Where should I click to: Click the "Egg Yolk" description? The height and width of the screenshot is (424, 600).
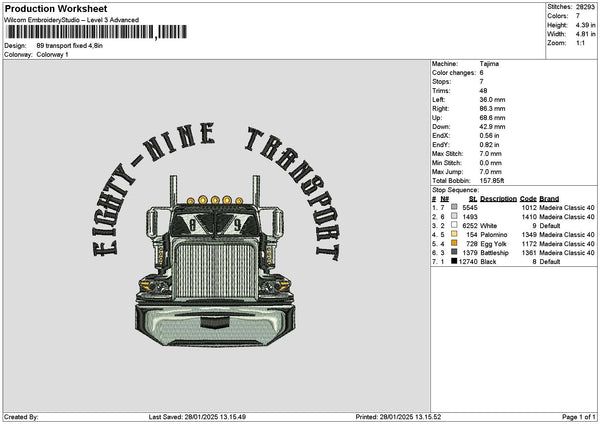(494, 244)
